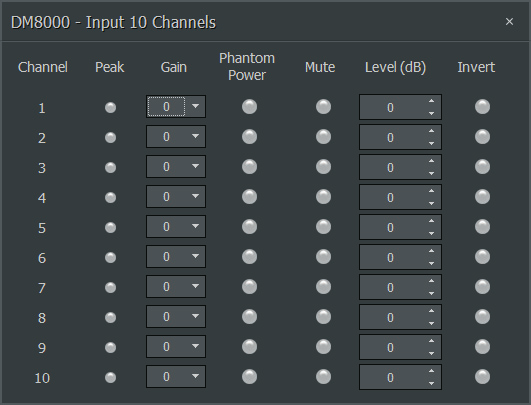Invert polarity on channel 7
The height and width of the screenshot is (405, 531).
tap(483, 286)
